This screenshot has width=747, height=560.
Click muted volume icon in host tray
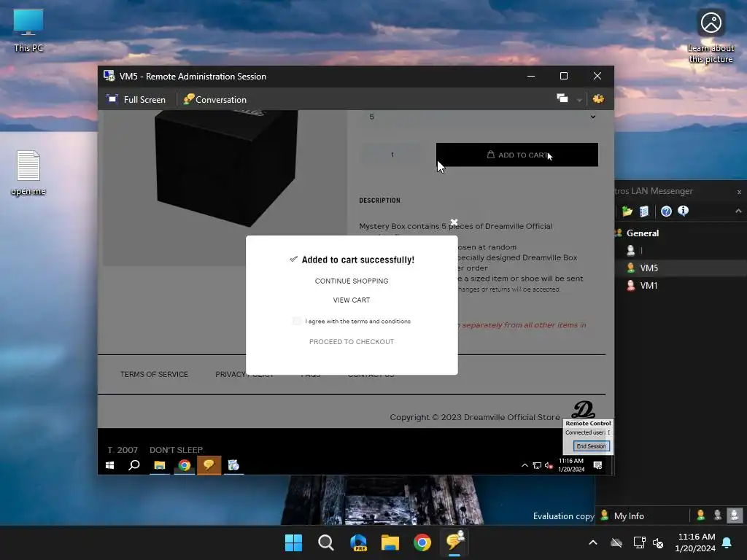658,542
